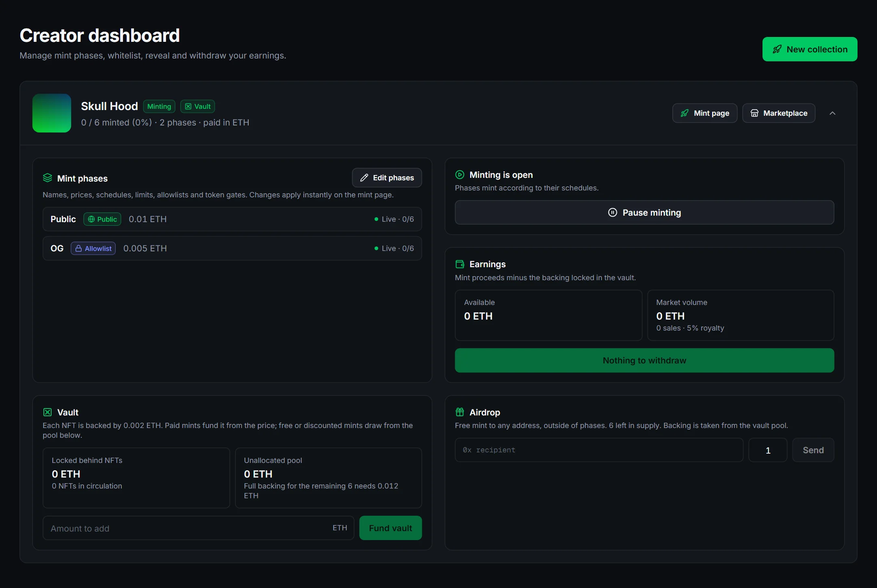Click the globe icon in Public badge

(91, 219)
